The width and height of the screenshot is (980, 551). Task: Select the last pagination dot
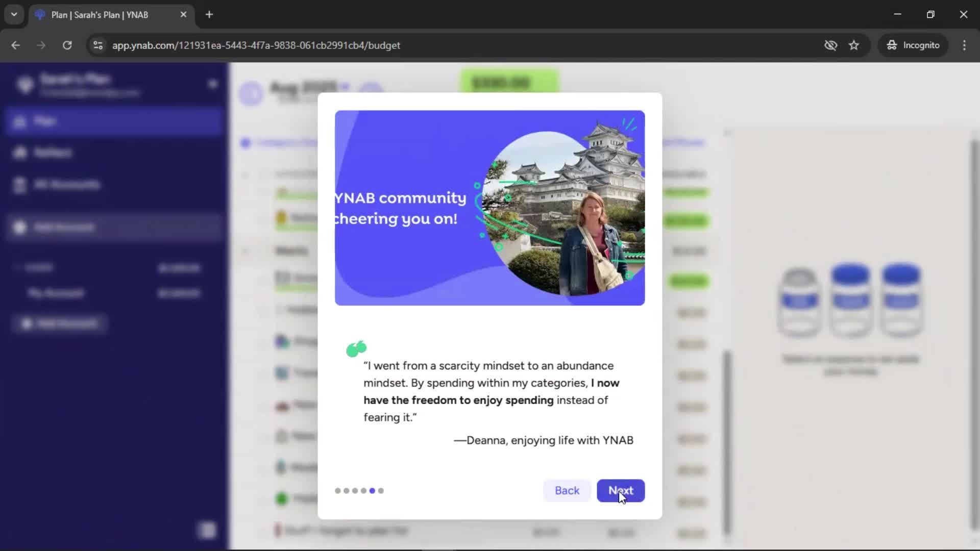coord(381,491)
